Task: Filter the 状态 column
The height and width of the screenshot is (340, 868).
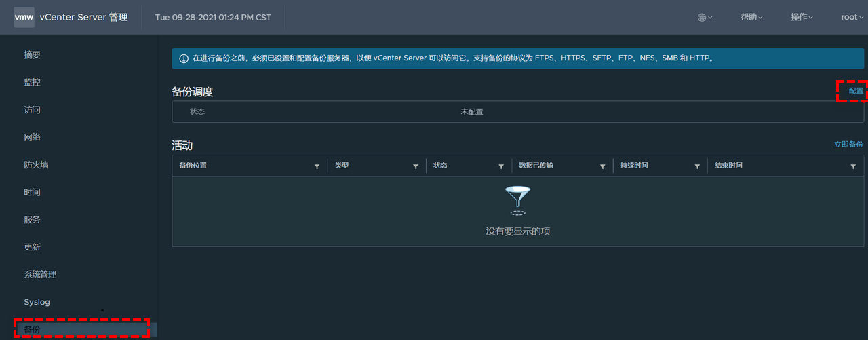Action: (x=501, y=166)
